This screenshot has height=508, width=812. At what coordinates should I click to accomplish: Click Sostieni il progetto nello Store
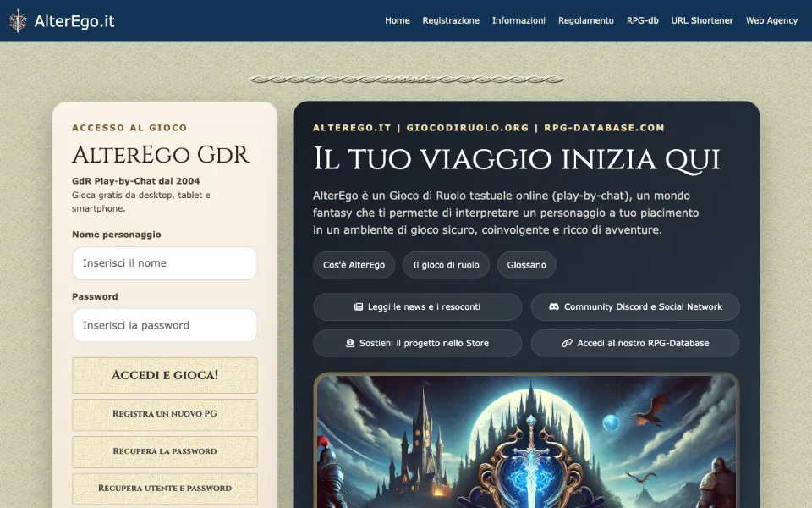417,343
